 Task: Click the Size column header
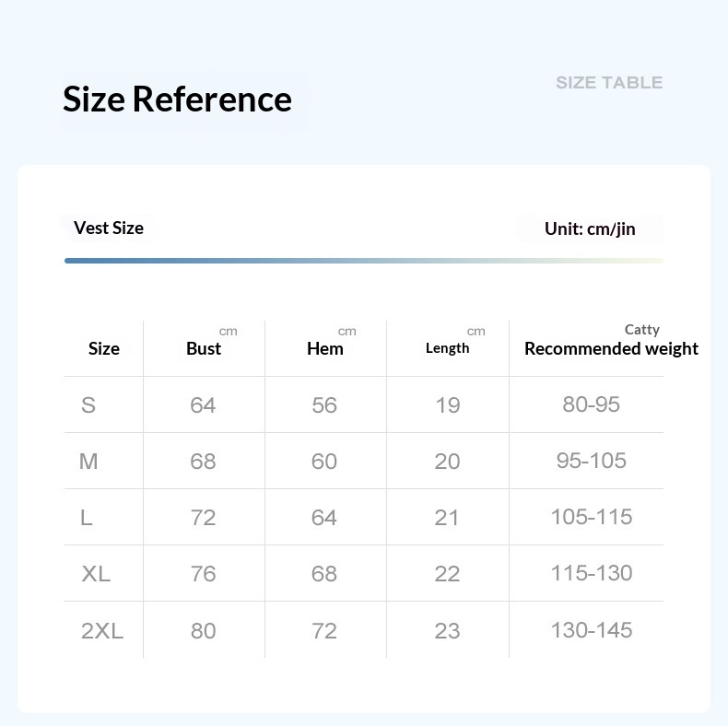tap(104, 348)
